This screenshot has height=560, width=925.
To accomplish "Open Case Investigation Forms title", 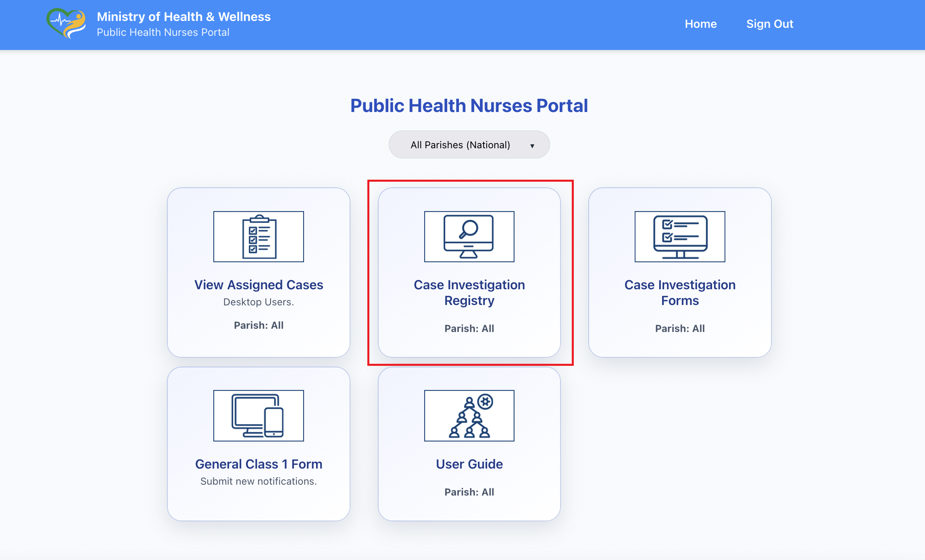I will coord(680,292).
